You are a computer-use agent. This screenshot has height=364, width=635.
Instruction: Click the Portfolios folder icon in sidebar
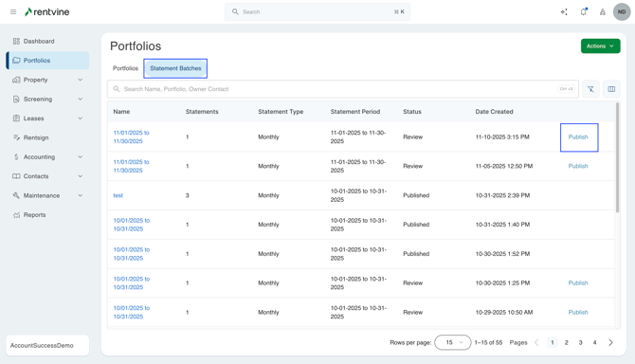tap(16, 61)
